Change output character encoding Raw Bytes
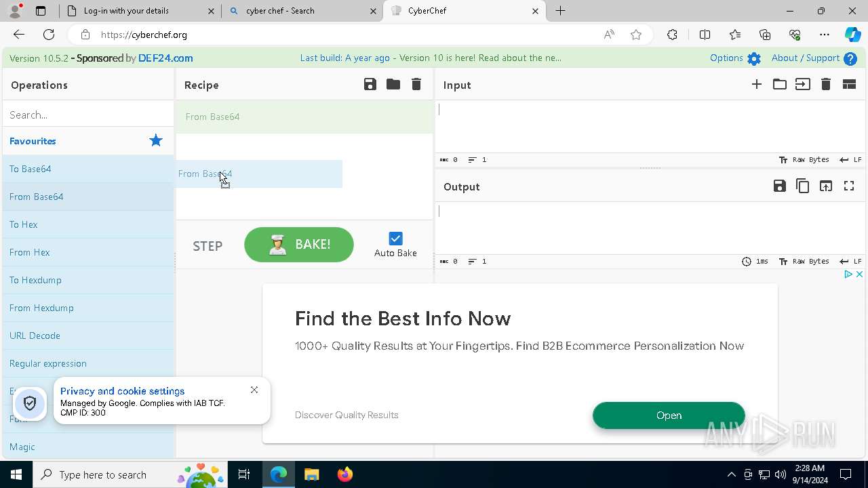This screenshot has height=488, width=868. coord(804,262)
